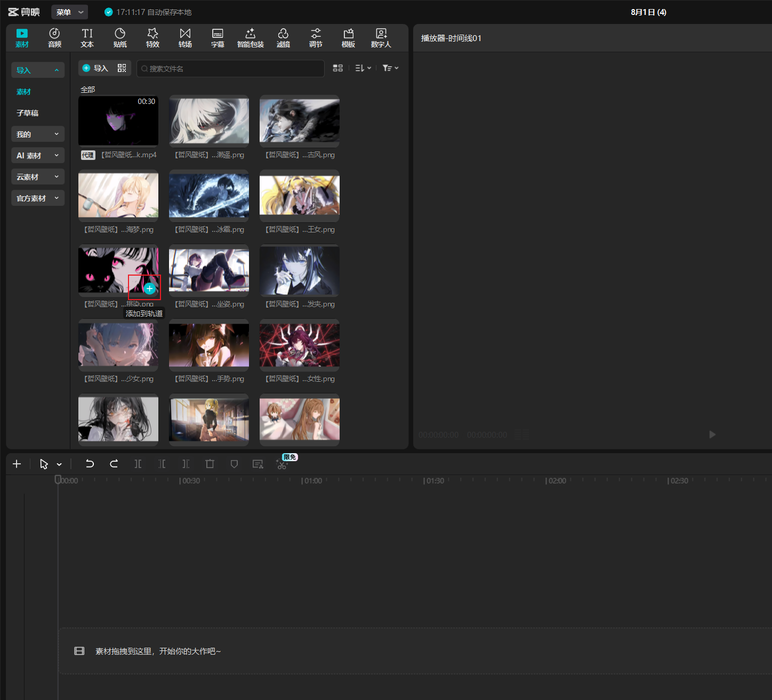Click the 全部 label above media grid
The image size is (772, 700).
point(88,90)
